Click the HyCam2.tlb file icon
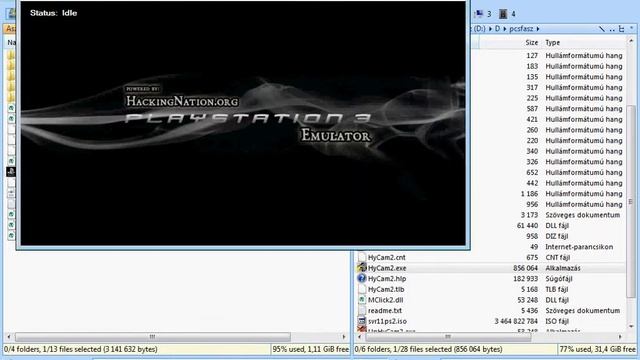This screenshot has width=640, height=360. click(x=362, y=289)
